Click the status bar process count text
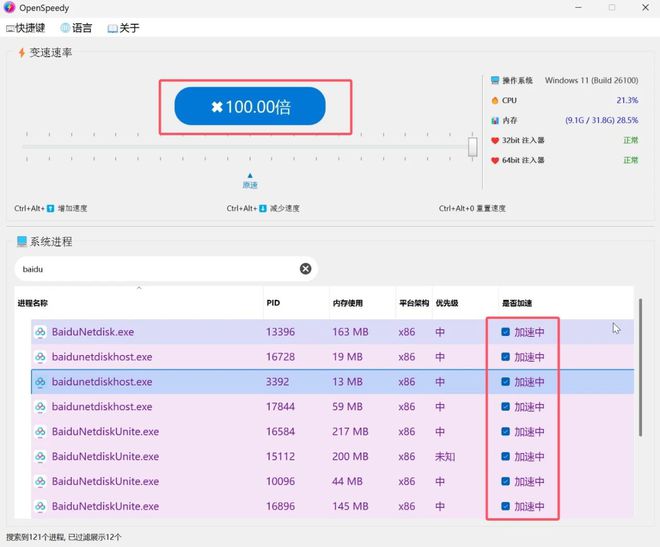Image resolution: width=660 pixels, height=547 pixels. 64,537
